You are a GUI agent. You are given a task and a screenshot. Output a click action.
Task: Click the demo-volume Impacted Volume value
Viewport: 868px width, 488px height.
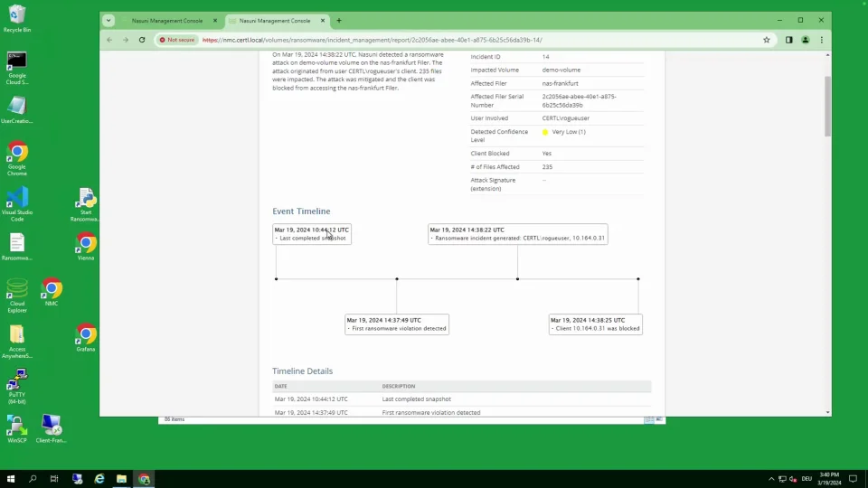point(561,70)
